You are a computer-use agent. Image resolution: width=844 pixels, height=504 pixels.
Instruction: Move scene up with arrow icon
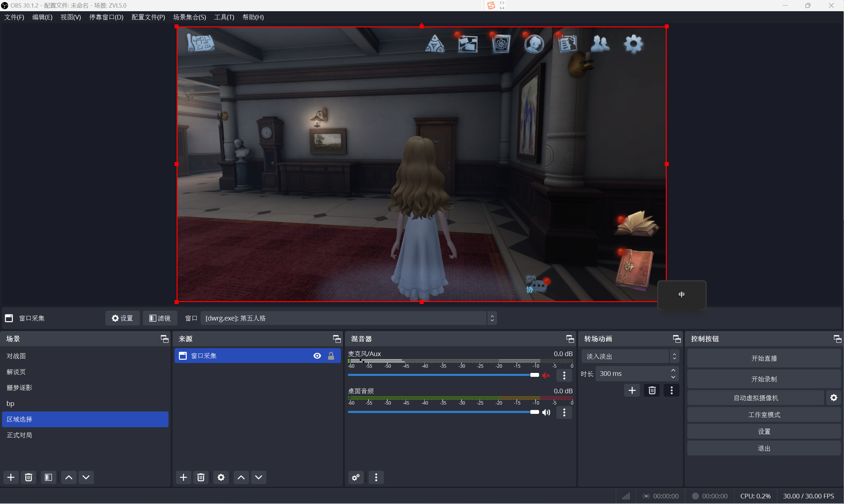[x=69, y=477]
